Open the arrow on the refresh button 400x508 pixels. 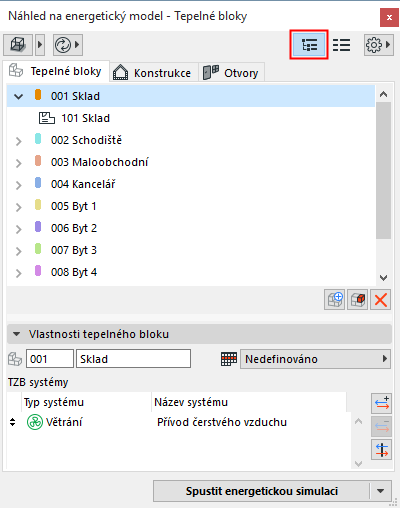[77, 45]
